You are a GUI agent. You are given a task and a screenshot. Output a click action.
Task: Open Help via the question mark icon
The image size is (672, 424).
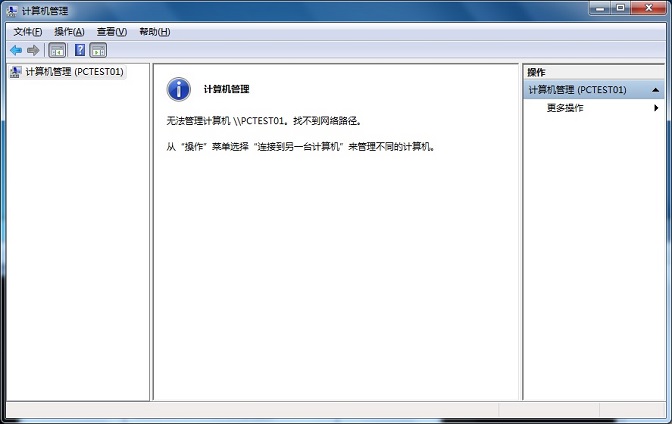80,50
